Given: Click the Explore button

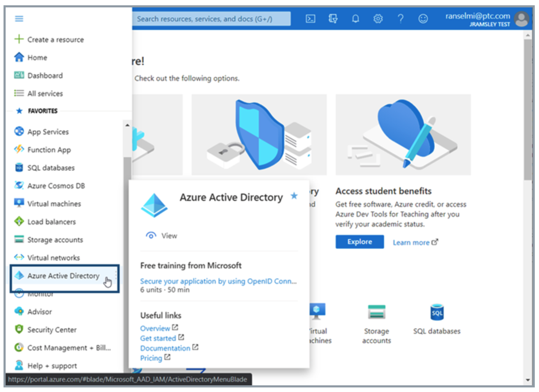Looking at the screenshot, I should point(360,242).
